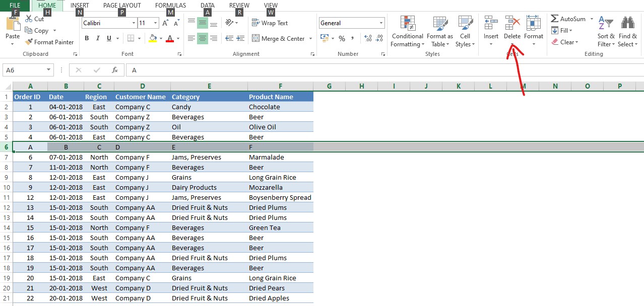This screenshot has width=644, height=306.
Task: Activate the Format Painter brush
Action: [29, 42]
